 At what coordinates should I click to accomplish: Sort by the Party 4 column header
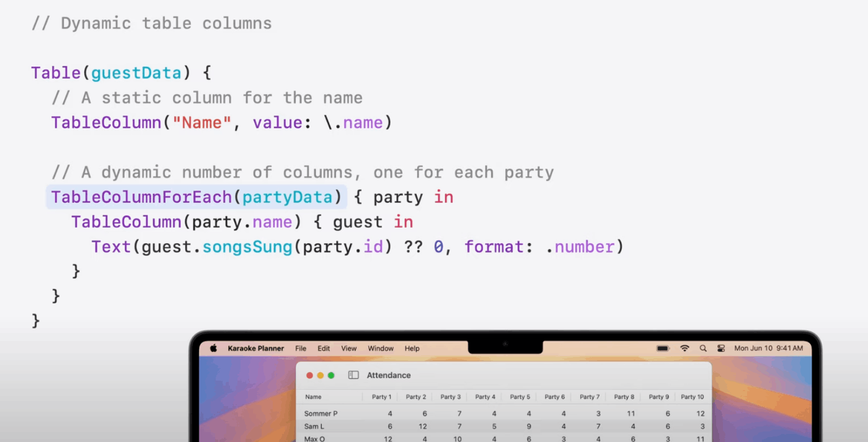tap(485, 397)
